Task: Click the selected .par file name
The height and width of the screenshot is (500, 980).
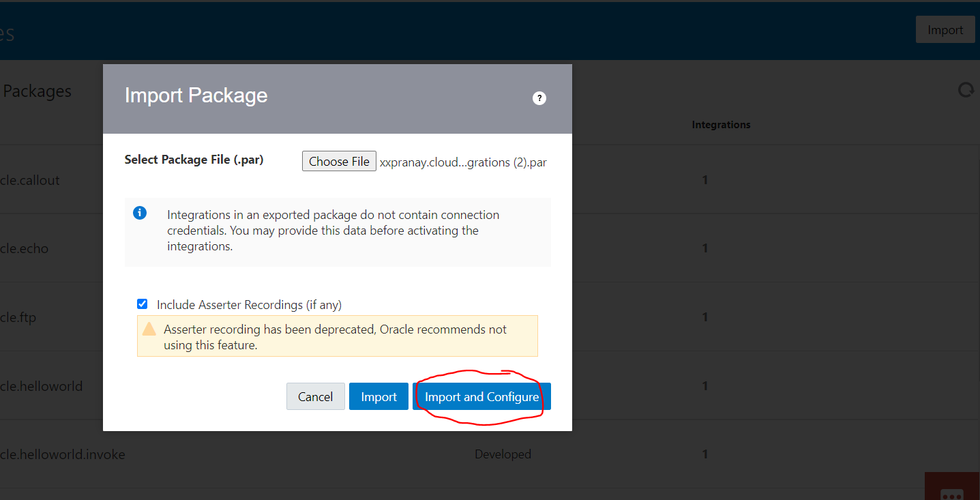Action: click(x=463, y=162)
